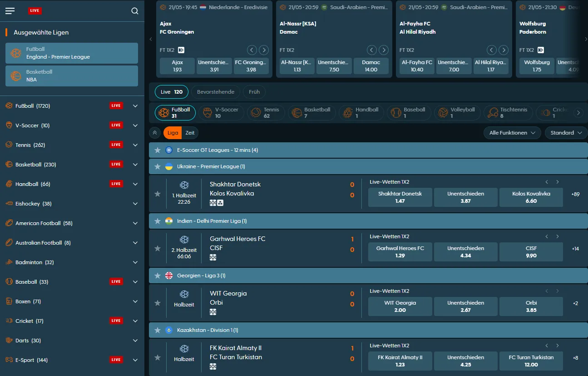588x376 pixels.
Task: Expand the American Football (58) category
Action: tap(135, 223)
